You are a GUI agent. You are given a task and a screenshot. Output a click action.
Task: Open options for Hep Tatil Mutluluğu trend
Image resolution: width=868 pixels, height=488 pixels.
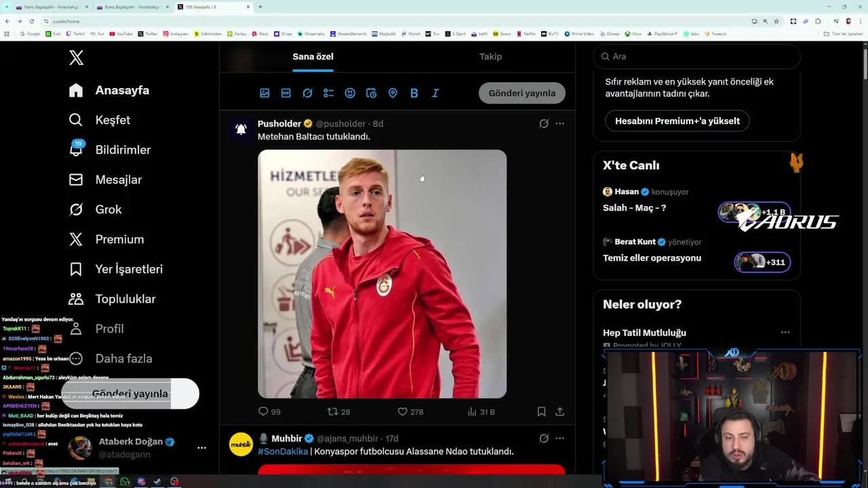pyautogui.click(x=785, y=332)
